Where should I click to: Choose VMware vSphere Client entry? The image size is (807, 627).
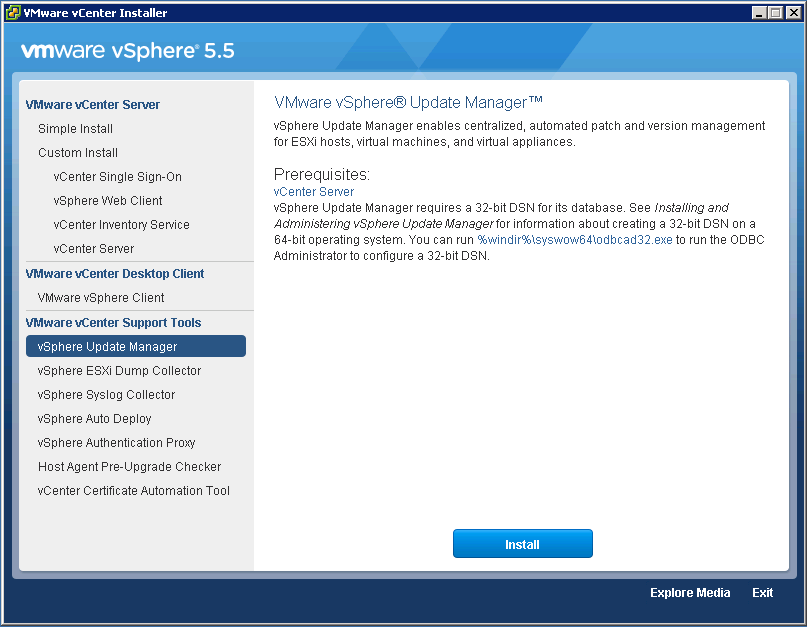(x=101, y=298)
